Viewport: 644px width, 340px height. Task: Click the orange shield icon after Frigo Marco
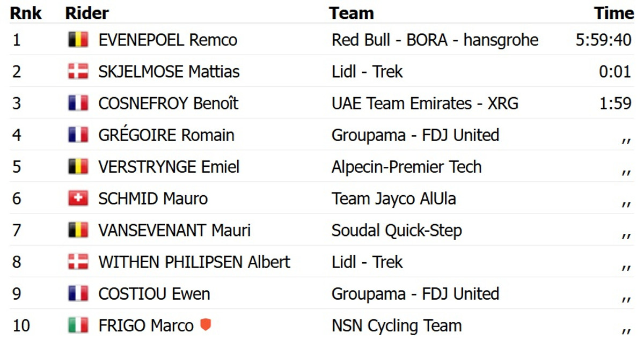pyautogui.click(x=205, y=324)
